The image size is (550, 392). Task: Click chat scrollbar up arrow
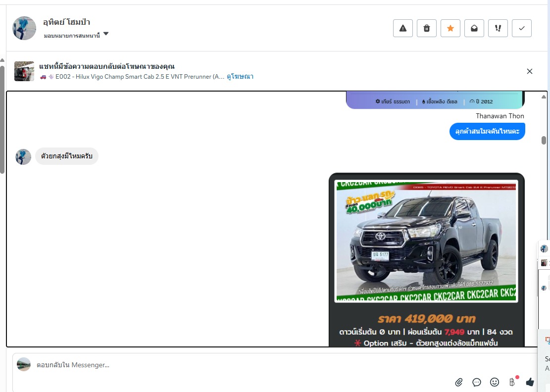(x=544, y=97)
